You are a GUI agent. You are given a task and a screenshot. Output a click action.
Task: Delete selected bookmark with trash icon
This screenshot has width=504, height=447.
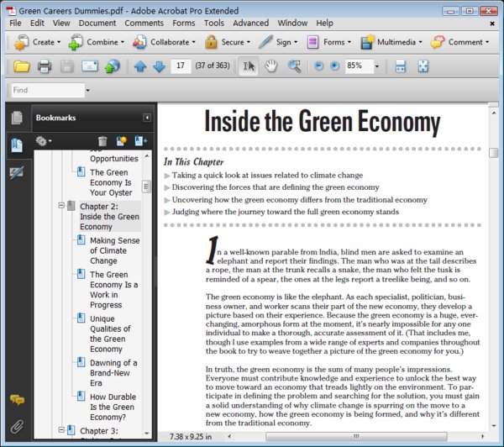pyautogui.click(x=102, y=141)
